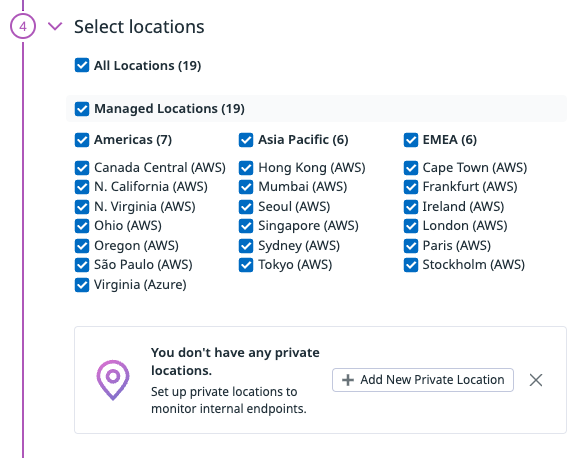Uncheck Canada Central (AWS) location
Image resolution: width=587 pixels, height=458 pixels.
click(82, 168)
